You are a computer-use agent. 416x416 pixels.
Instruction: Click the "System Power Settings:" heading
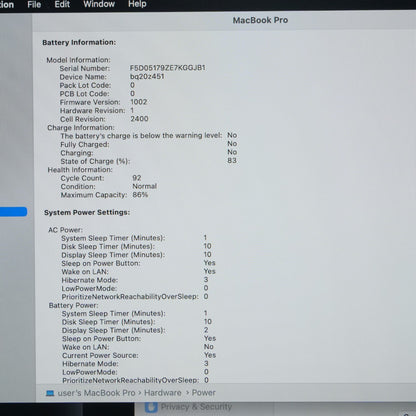pyautogui.click(x=87, y=213)
